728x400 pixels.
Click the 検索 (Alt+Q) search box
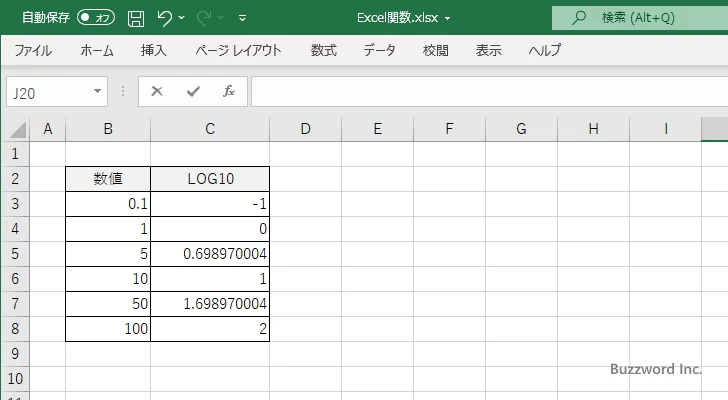[640, 18]
